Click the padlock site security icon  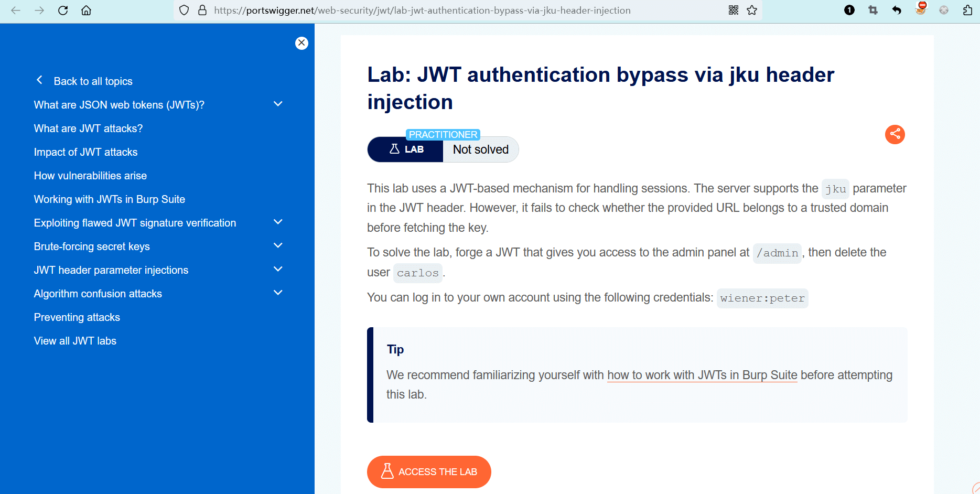click(x=202, y=10)
